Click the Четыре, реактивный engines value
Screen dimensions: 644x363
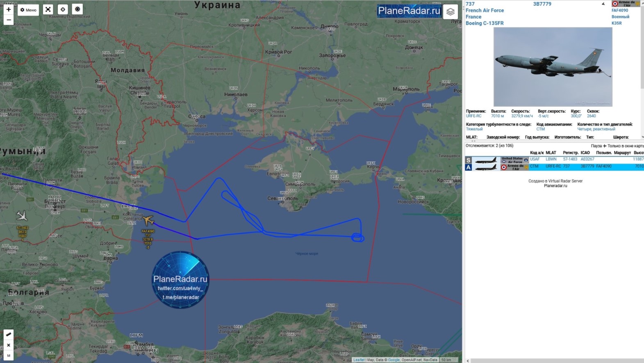[x=596, y=129]
